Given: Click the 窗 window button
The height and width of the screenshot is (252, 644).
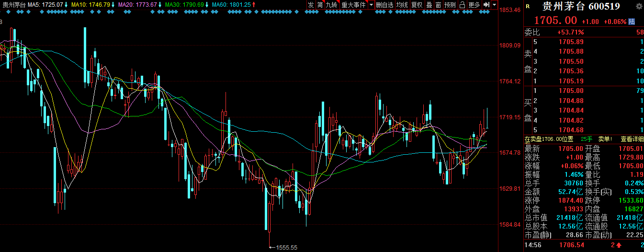Looking at the screenshot, I should point(438,5).
